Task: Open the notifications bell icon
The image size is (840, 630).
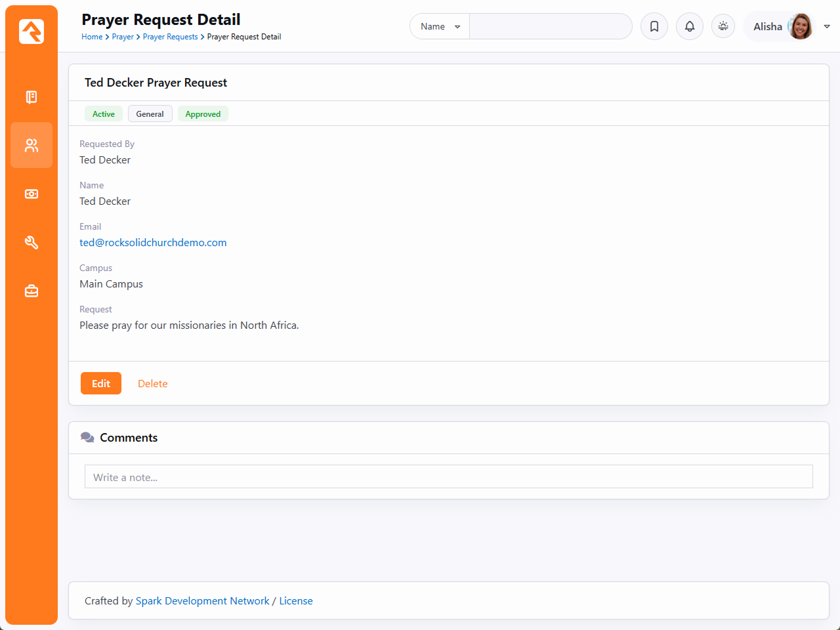Action: (690, 26)
